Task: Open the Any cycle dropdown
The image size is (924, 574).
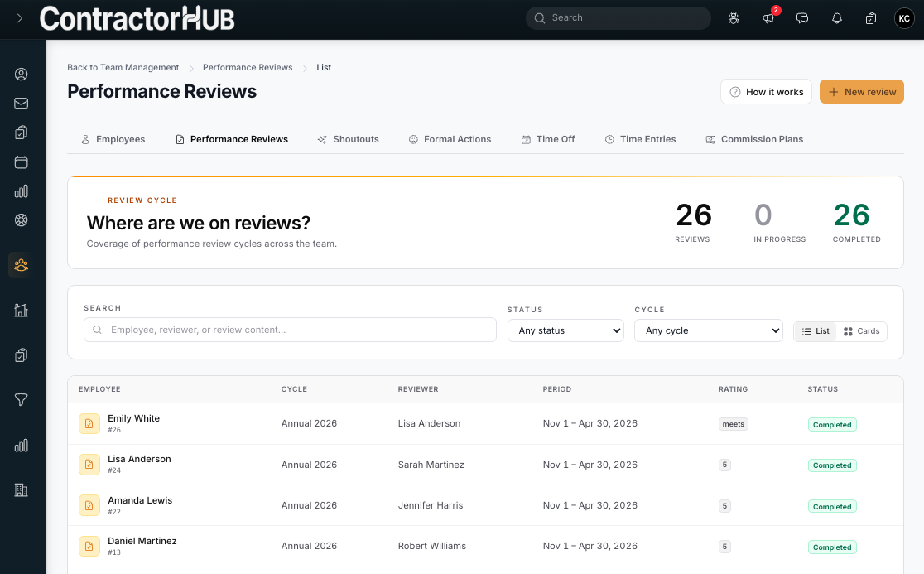Action: [x=709, y=330]
